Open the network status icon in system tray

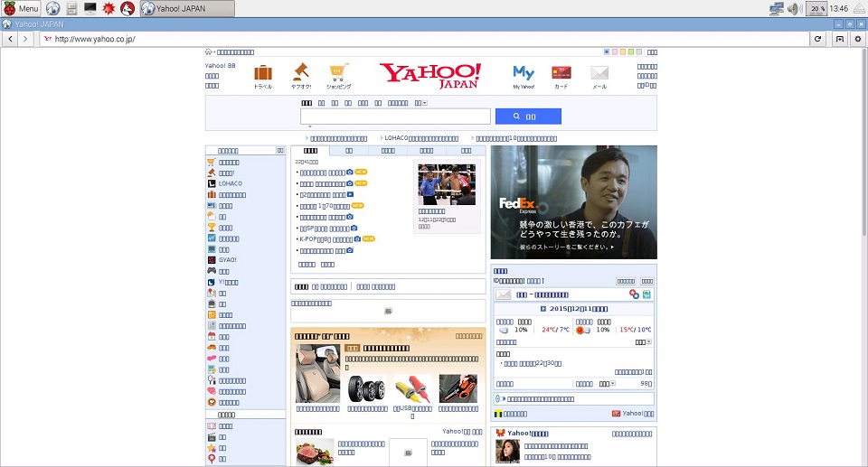pyautogui.click(x=777, y=8)
